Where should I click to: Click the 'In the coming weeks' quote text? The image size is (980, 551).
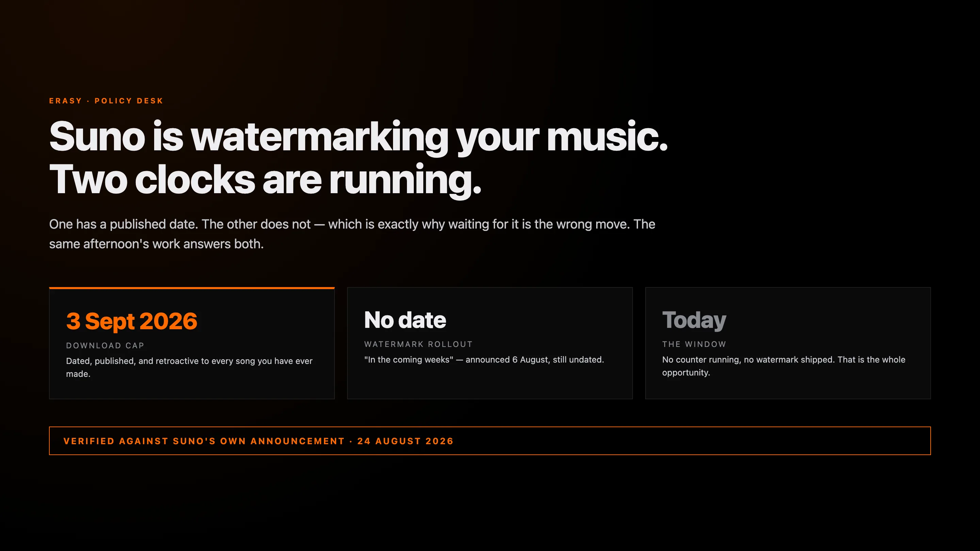point(409,360)
